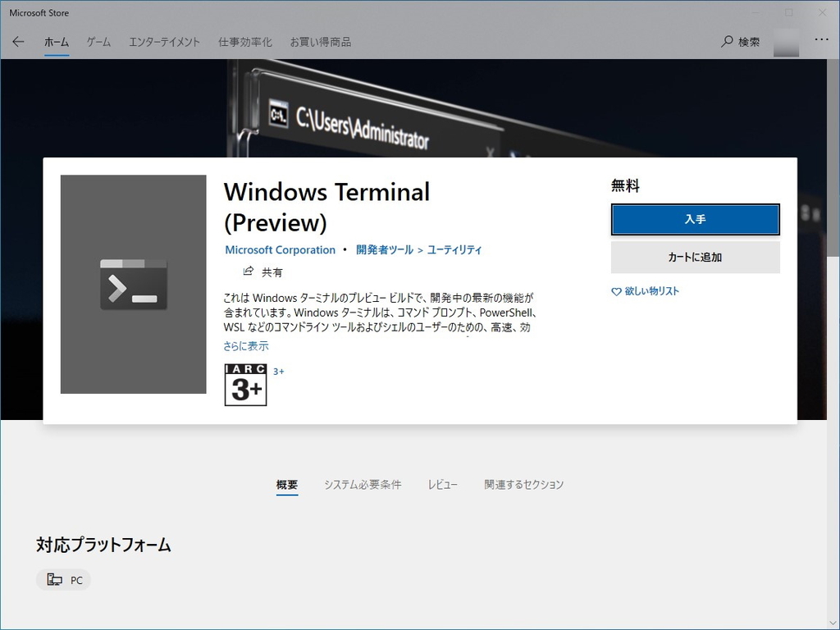Minimize the Microsoft Store window
This screenshot has width=840, height=630.
(x=756, y=12)
